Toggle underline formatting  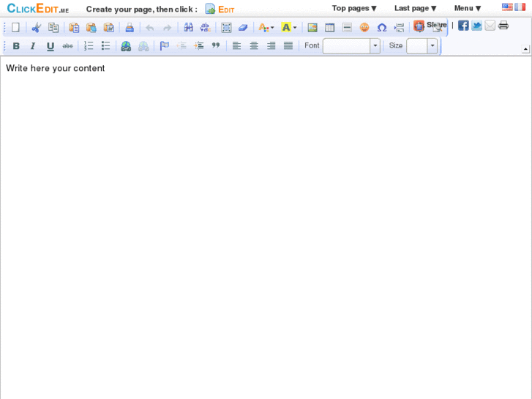click(x=50, y=46)
